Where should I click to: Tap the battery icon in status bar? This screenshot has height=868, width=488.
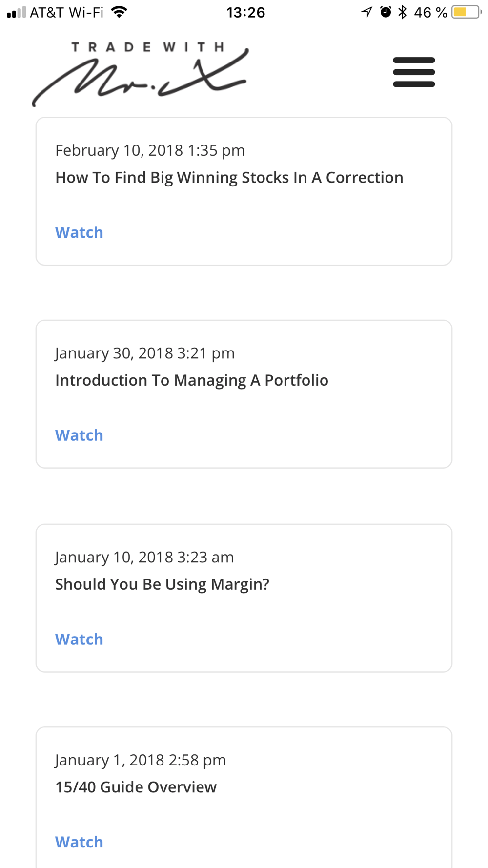[x=466, y=12]
